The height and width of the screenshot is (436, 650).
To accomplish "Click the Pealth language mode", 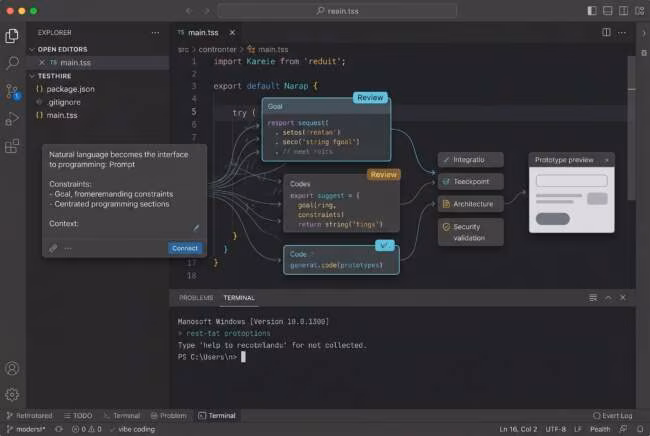I will tap(600, 429).
